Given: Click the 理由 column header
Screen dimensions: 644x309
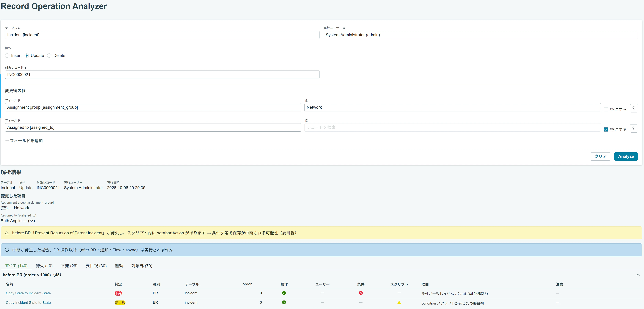Looking at the screenshot, I should tap(425, 284).
